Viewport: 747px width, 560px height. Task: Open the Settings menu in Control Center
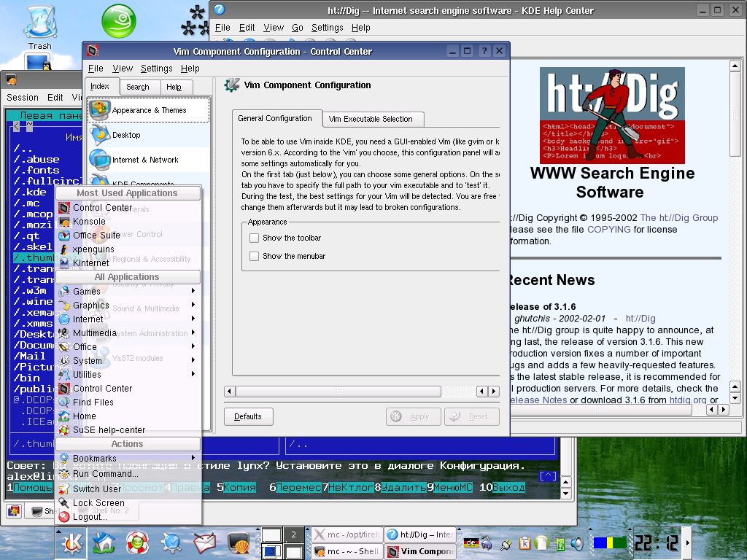pyautogui.click(x=156, y=69)
